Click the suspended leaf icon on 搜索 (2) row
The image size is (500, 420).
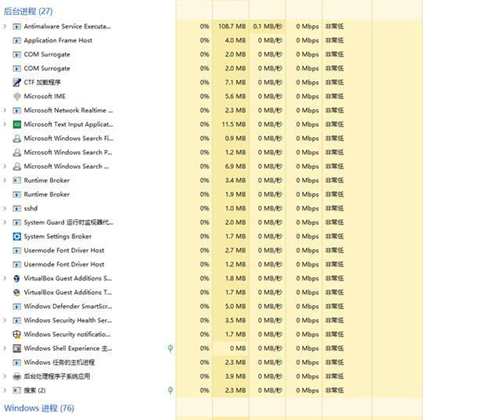[170, 390]
